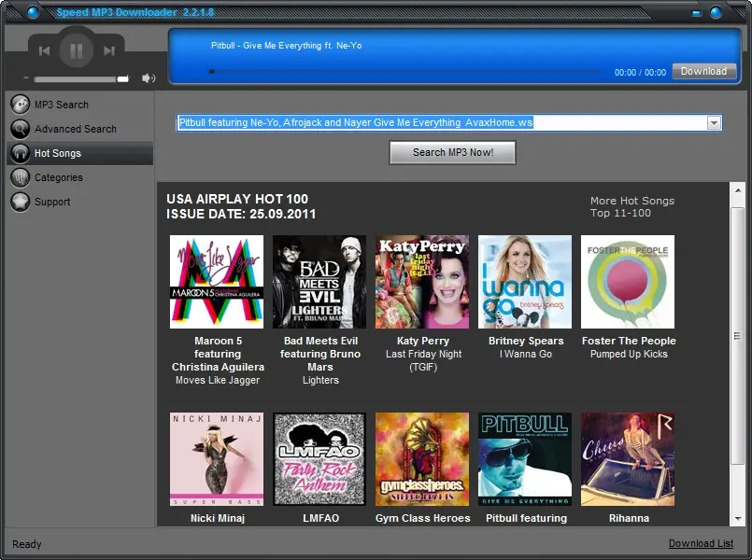Screen dimensions: 752x560
Task: Click the 00:00 / 00:00 time display
Action: pos(640,73)
